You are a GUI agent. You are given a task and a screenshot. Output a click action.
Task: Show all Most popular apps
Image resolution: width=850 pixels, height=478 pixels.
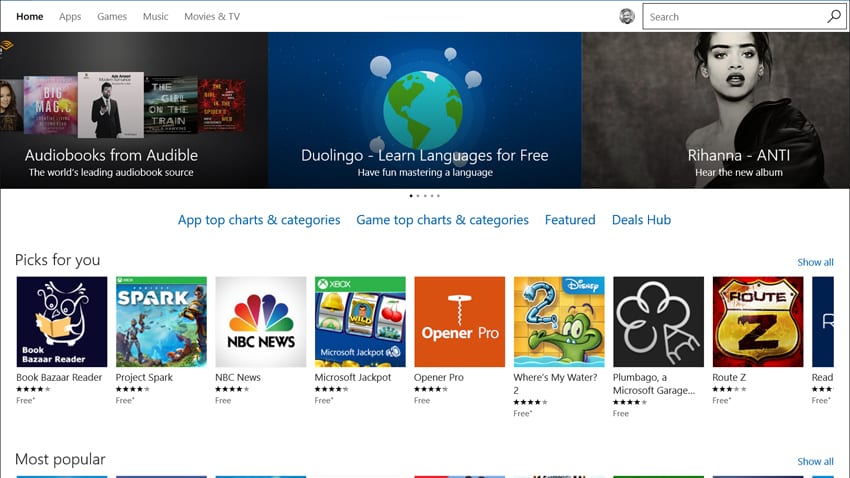pyautogui.click(x=815, y=462)
